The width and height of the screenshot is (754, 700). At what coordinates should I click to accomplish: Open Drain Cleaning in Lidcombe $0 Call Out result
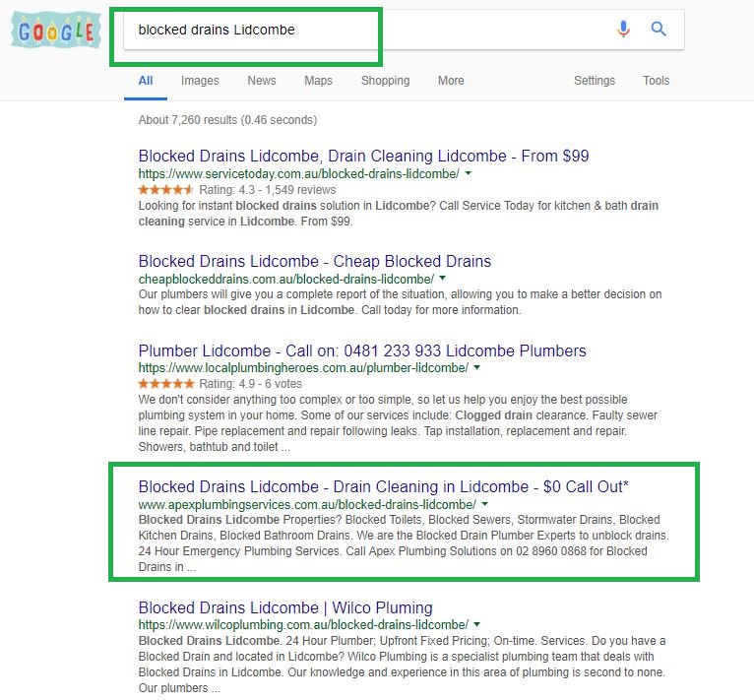pyautogui.click(x=383, y=487)
